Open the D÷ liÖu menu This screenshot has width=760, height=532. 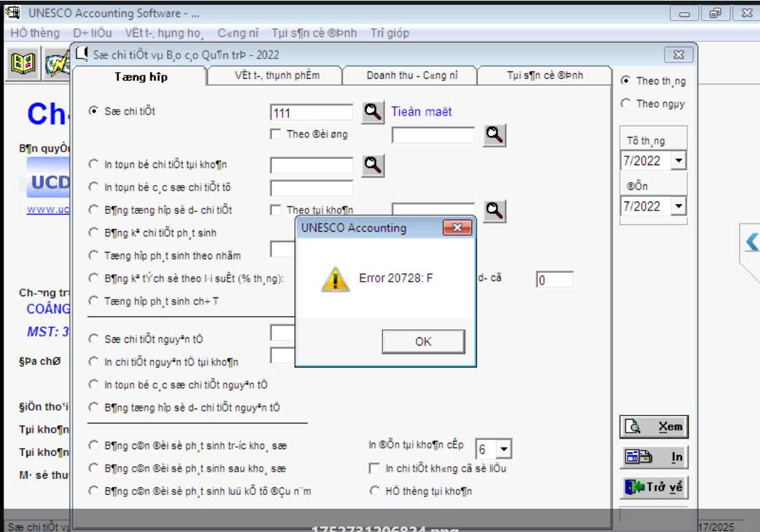pyautogui.click(x=92, y=33)
